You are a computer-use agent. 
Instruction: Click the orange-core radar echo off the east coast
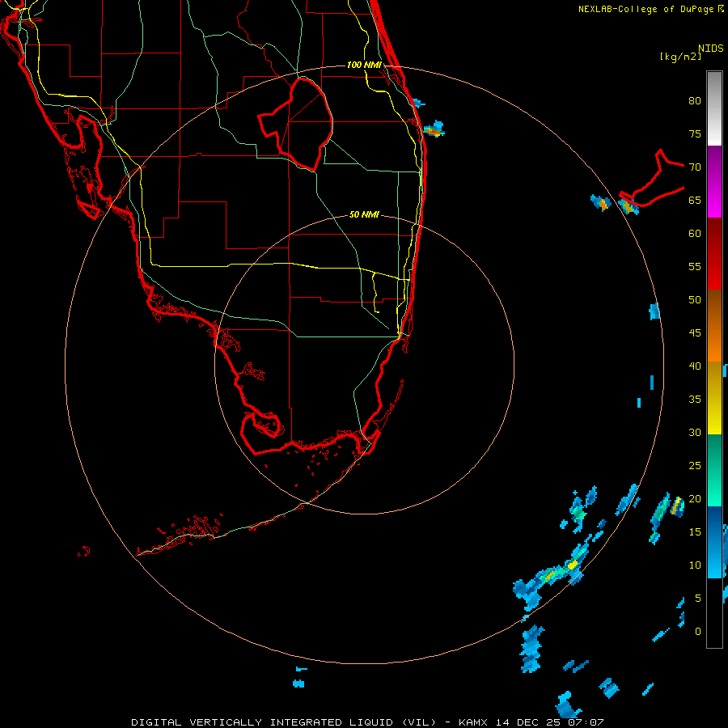coord(434,129)
